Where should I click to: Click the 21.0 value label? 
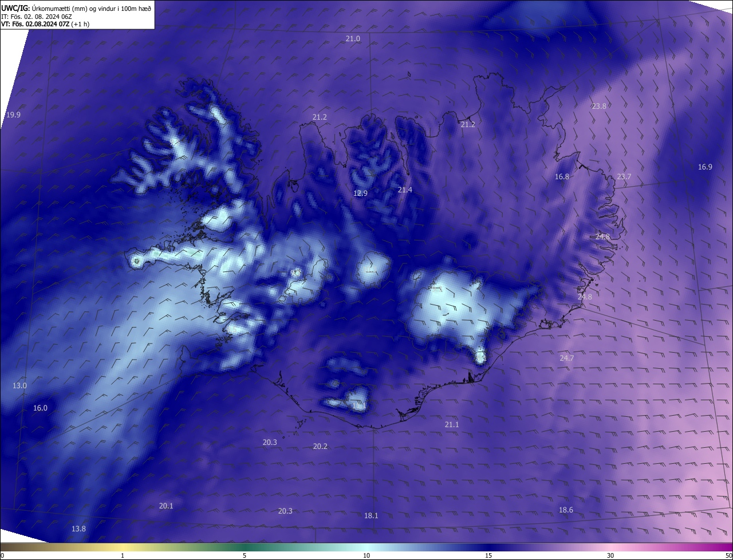click(x=353, y=38)
